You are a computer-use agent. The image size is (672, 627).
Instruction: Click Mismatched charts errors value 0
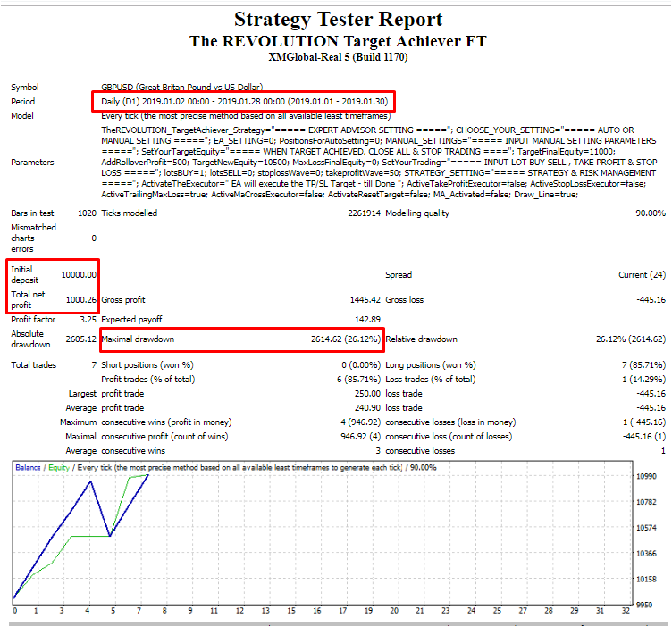(x=94, y=238)
